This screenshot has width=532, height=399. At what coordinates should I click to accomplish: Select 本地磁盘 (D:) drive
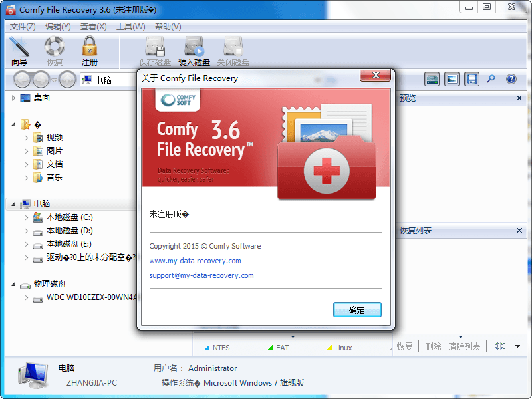tap(70, 231)
